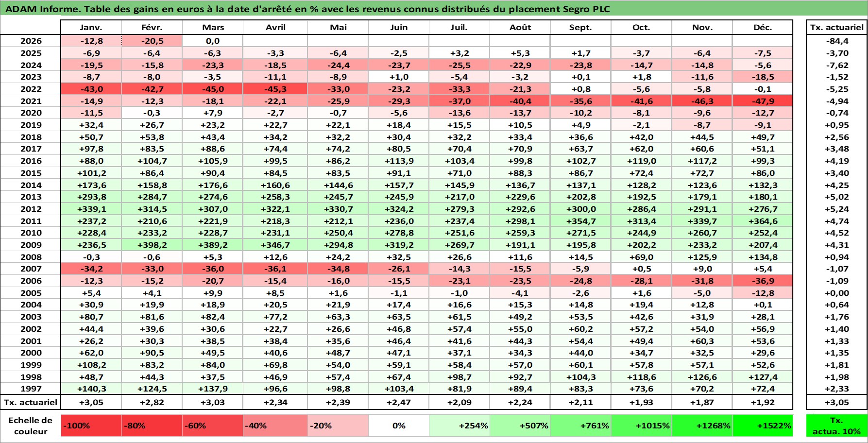Click the +1268% green legend swatch

702,426
